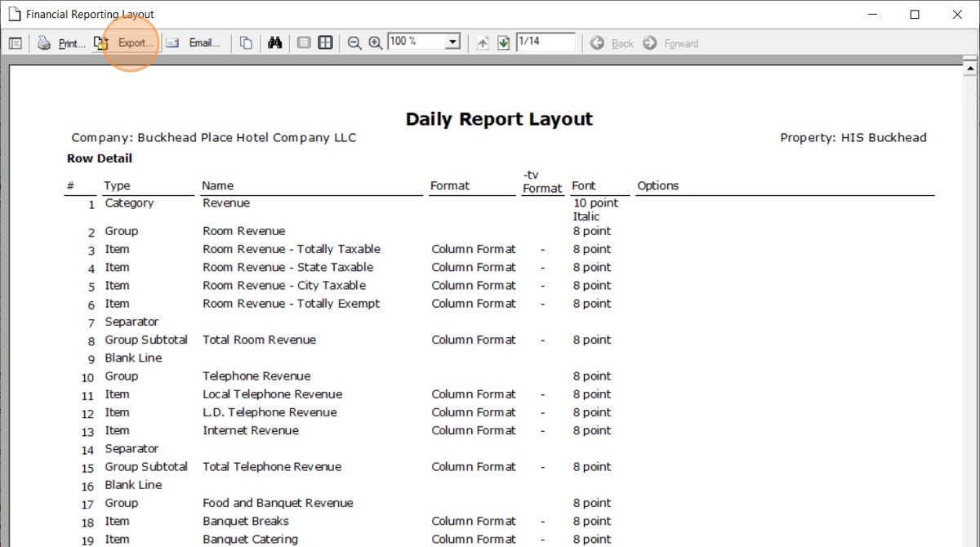This screenshot has width=980, height=547.
Task: Zoom out with minus magnifier
Action: tap(354, 43)
